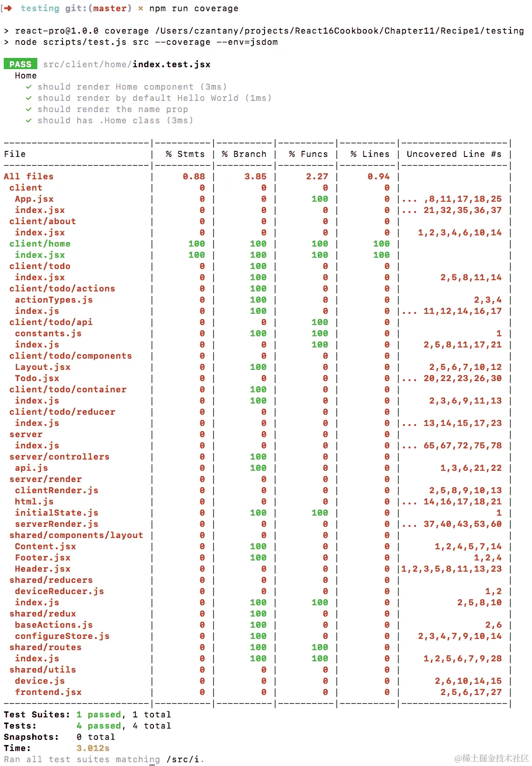Click check mark beside 'should render by default Hello World'
Viewport: 532px width, 766px height.
pos(29,98)
